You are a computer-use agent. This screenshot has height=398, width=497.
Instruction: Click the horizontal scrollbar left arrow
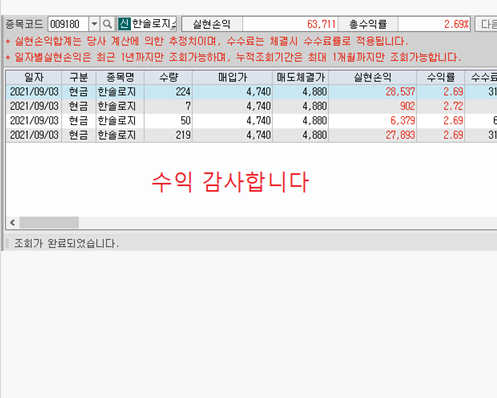[x=13, y=222]
